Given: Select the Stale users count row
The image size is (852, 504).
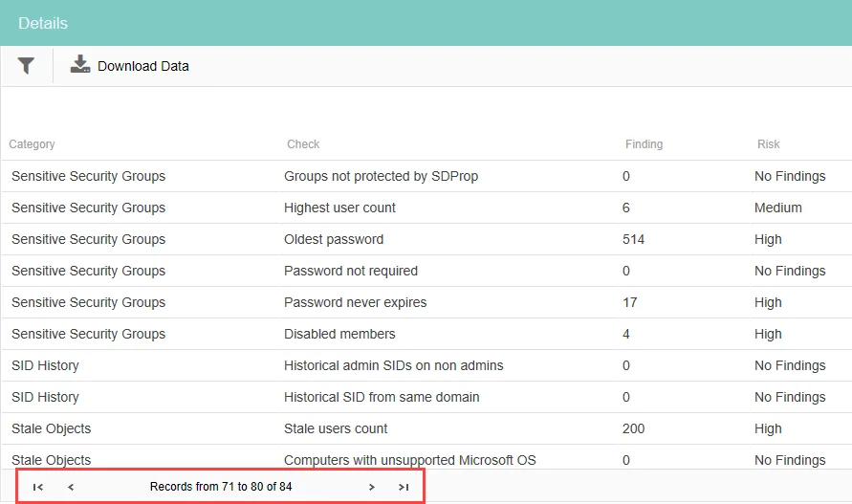Looking at the screenshot, I should [x=426, y=428].
